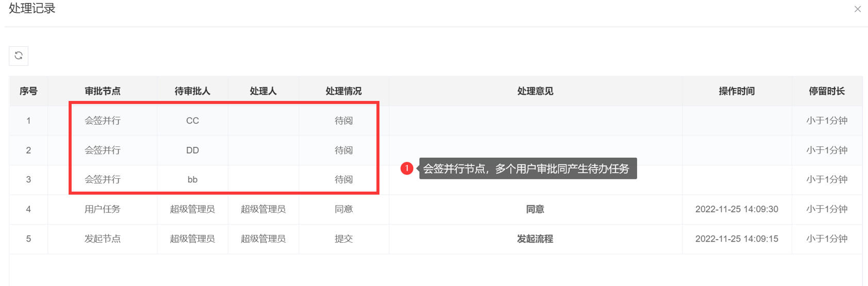The width and height of the screenshot is (868, 286).
Task: Click the 处理意见 column header
Action: tap(535, 91)
